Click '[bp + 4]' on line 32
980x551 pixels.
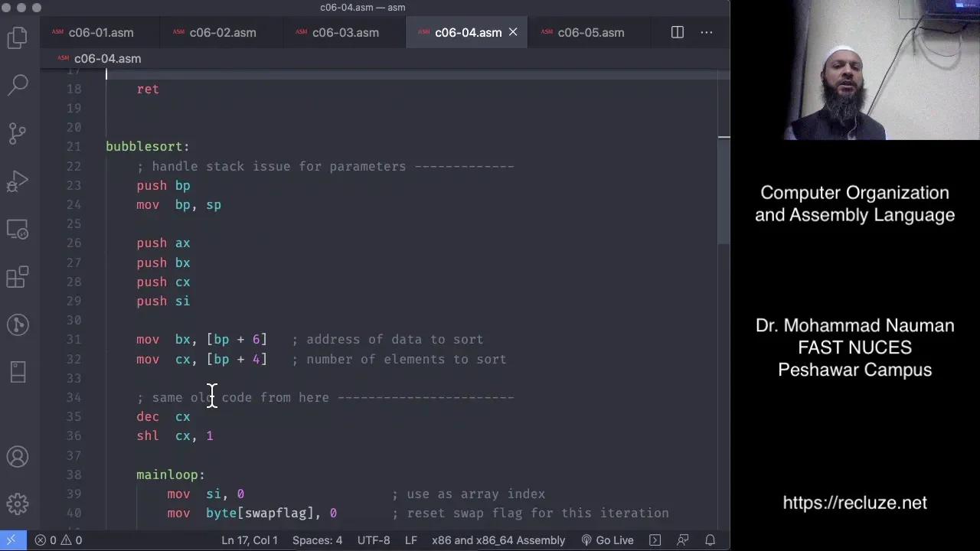[237, 359]
